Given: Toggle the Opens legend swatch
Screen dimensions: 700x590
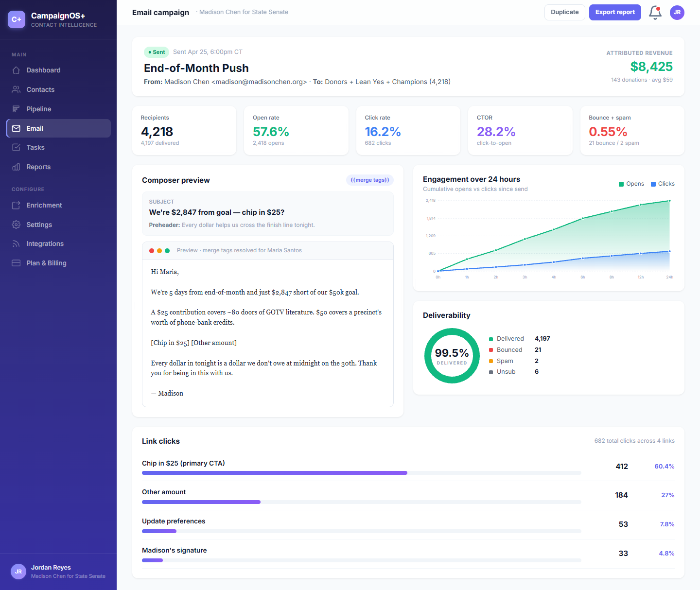Looking at the screenshot, I should 621,184.
